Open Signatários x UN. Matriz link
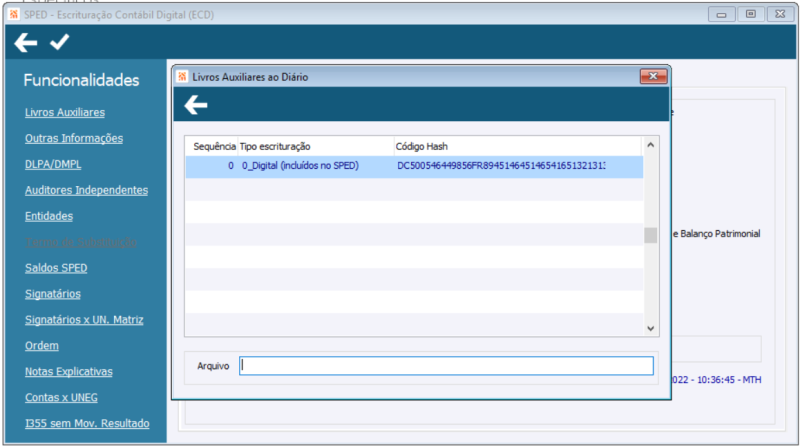Screen dimensions: 800x446 coord(84,320)
